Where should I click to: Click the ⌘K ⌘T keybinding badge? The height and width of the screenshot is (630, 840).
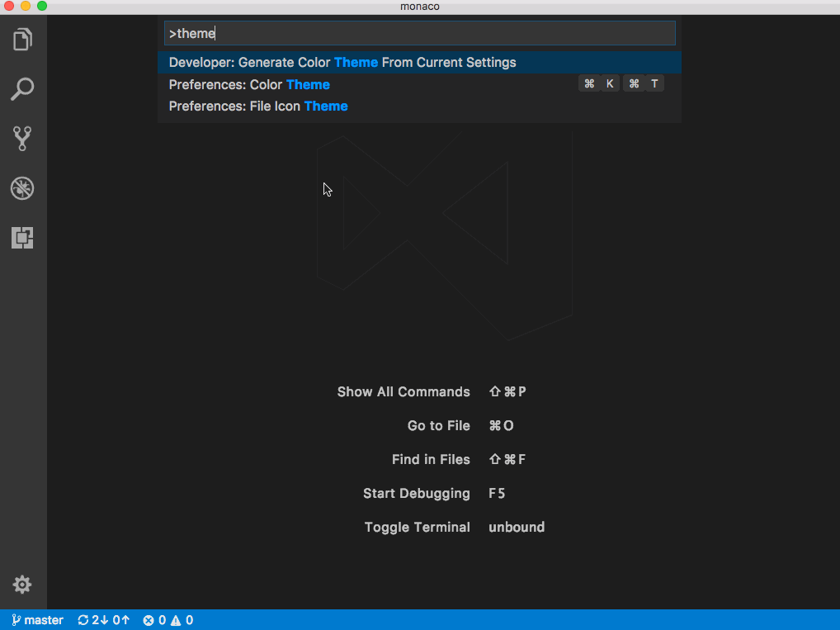621,84
